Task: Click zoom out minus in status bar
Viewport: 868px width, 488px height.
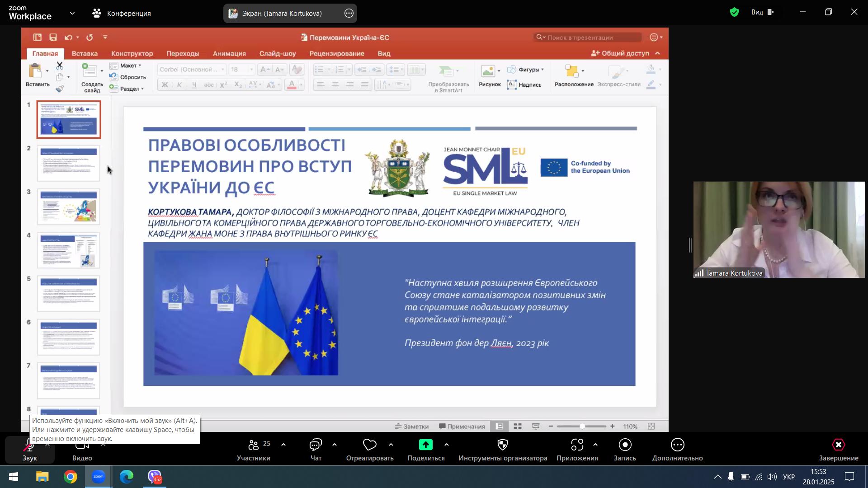Action: point(550,426)
